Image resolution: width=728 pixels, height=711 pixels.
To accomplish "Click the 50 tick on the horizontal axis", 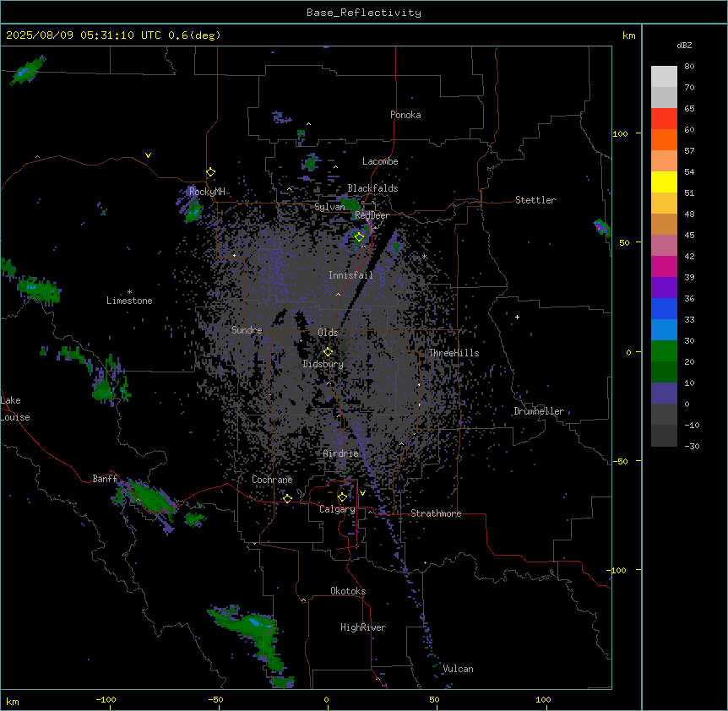I will (x=434, y=699).
